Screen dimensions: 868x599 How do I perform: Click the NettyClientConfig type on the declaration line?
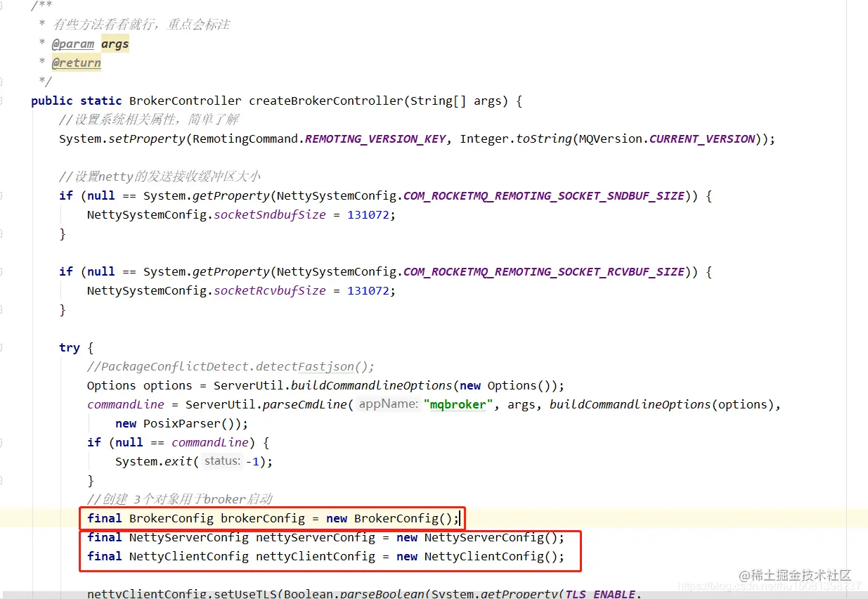click(x=189, y=556)
